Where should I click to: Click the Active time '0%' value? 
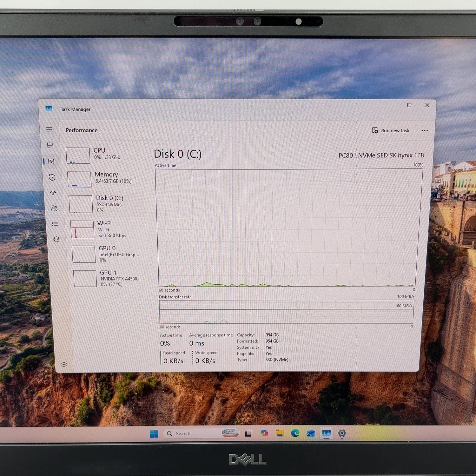pos(165,343)
